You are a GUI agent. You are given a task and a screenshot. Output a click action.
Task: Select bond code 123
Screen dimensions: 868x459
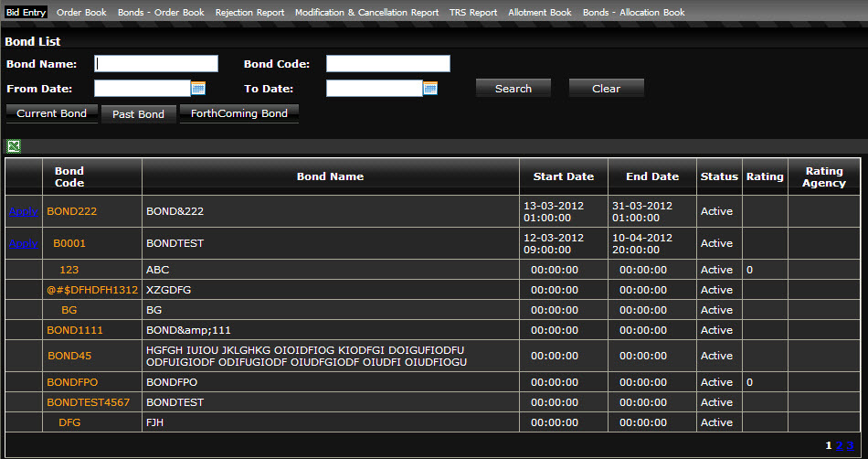click(69, 270)
